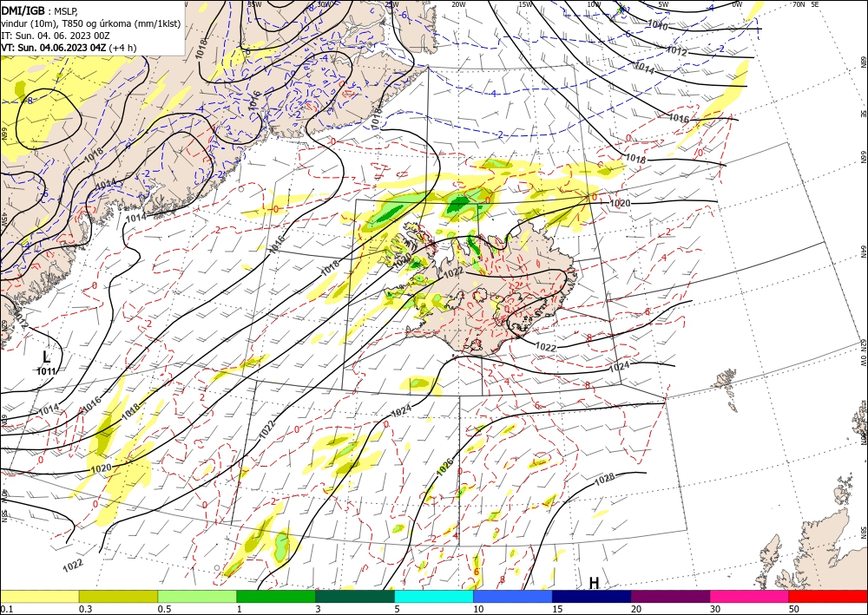This screenshot has width=868, height=615.
Task: Pick the cyan 5–10 mm legend swatch
Action: 434,596
